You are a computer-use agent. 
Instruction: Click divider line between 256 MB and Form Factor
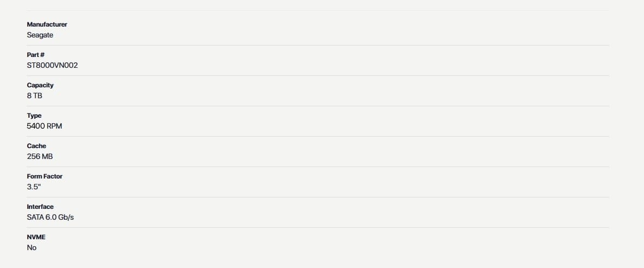click(318, 167)
